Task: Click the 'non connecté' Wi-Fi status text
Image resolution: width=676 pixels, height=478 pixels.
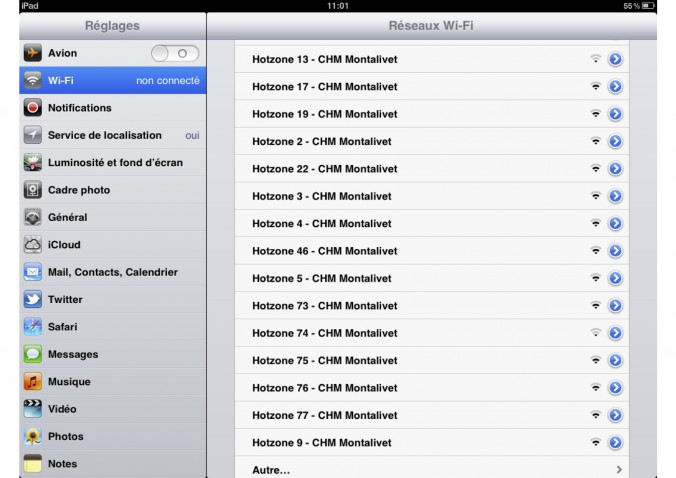Action: click(x=168, y=81)
